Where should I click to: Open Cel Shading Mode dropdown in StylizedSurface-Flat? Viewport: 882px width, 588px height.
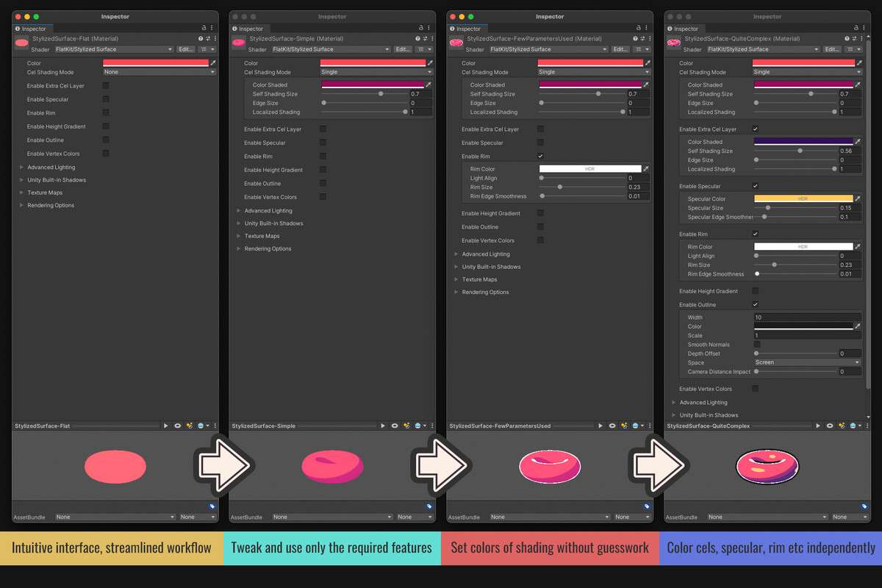click(159, 72)
